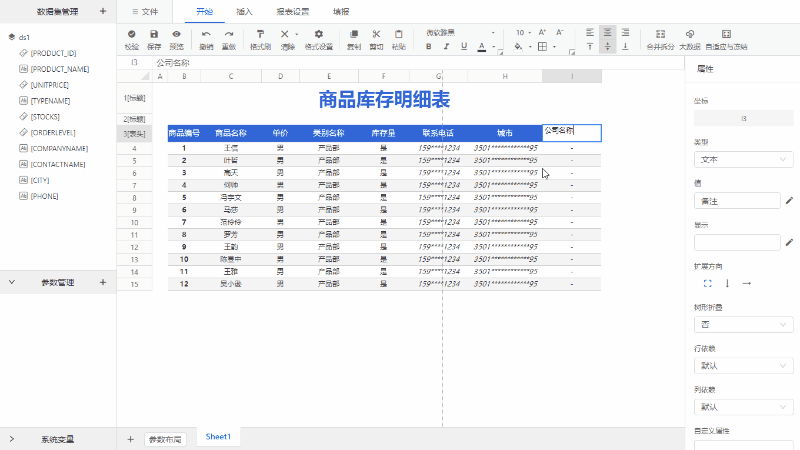The width and height of the screenshot is (800, 450).
Task: Toggle underline formatting
Action: pyautogui.click(x=464, y=46)
